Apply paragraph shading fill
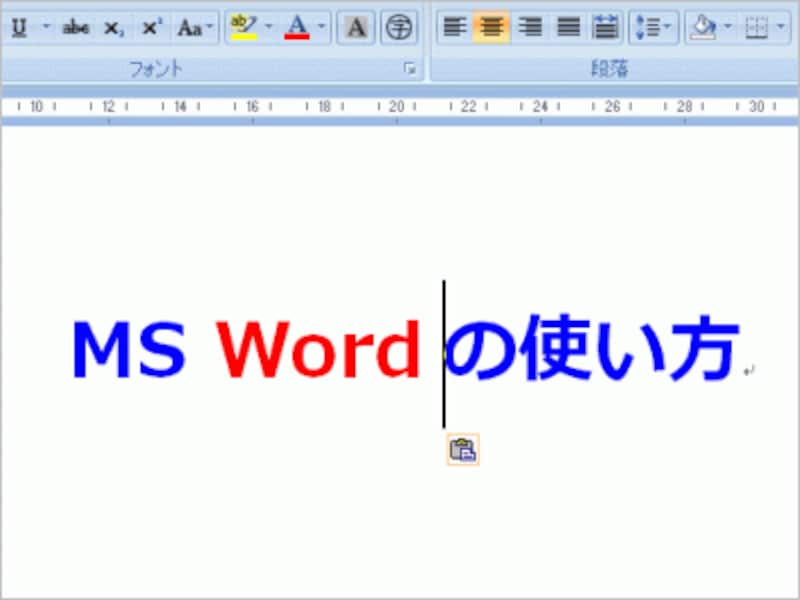800x600 pixels. click(703, 27)
